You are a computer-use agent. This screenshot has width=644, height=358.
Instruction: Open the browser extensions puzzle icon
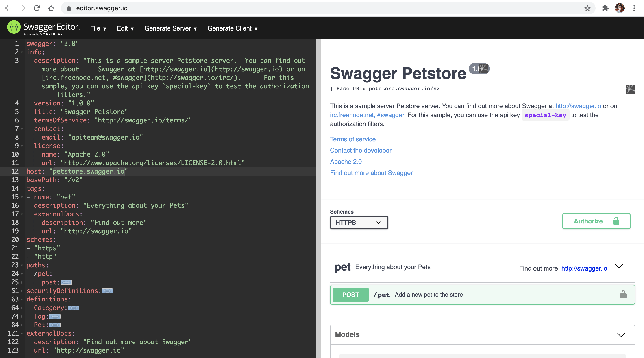coord(605,8)
